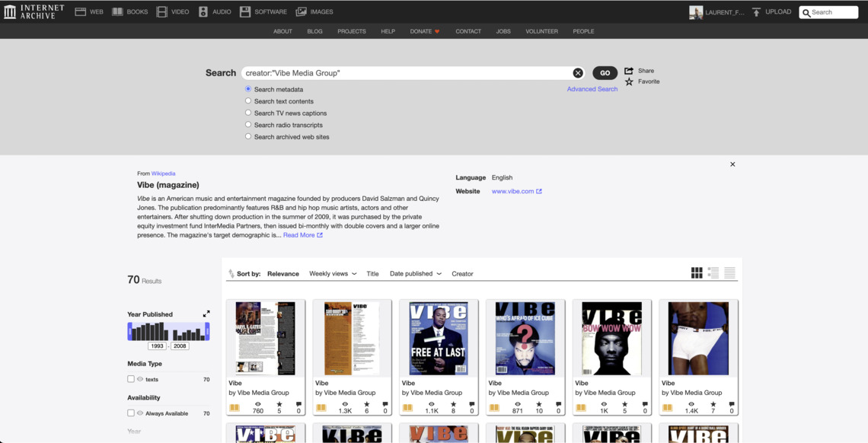The image size is (868, 443).
Task: Open the Upload icon in the header
Action: pos(756,12)
